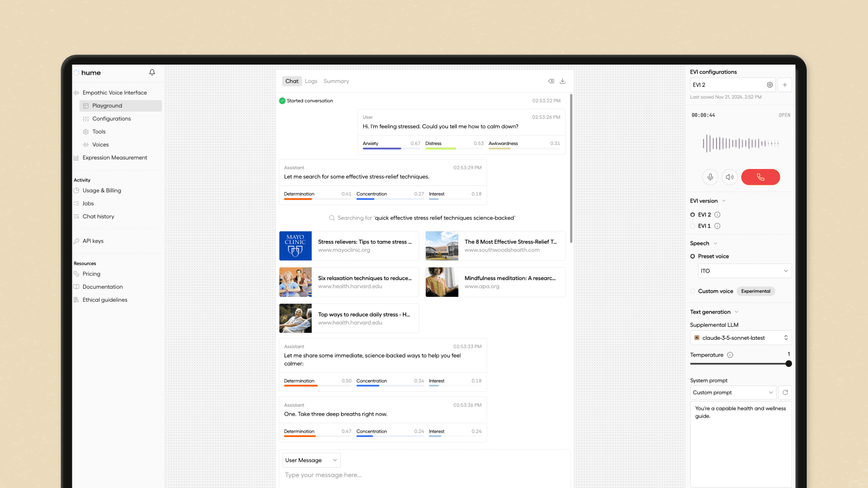Switch to the Logs tab
The width and height of the screenshot is (868, 488).
tap(311, 81)
